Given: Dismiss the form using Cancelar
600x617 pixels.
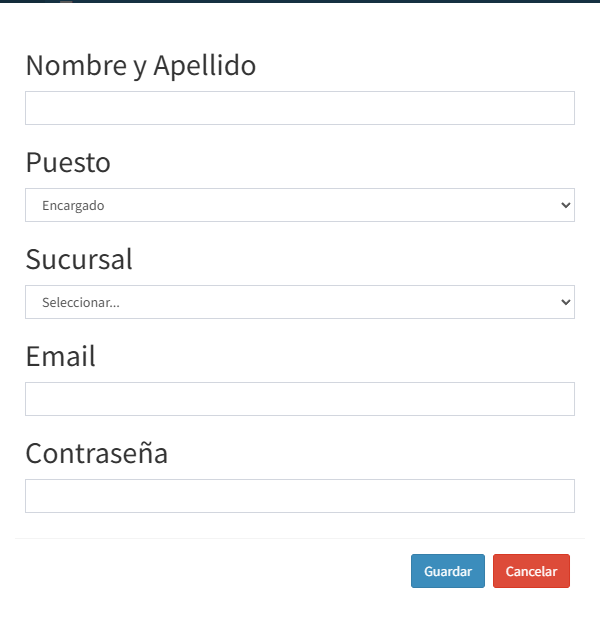Looking at the screenshot, I should (x=531, y=571).
